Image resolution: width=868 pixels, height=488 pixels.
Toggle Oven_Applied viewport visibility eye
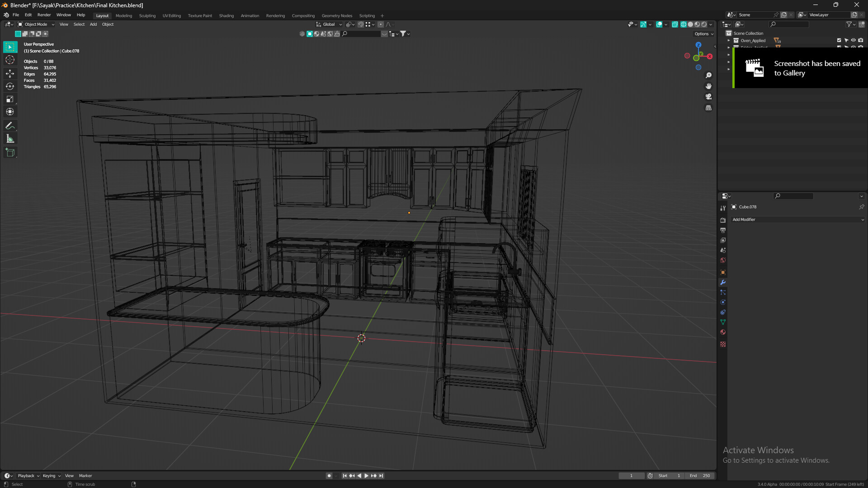point(854,40)
